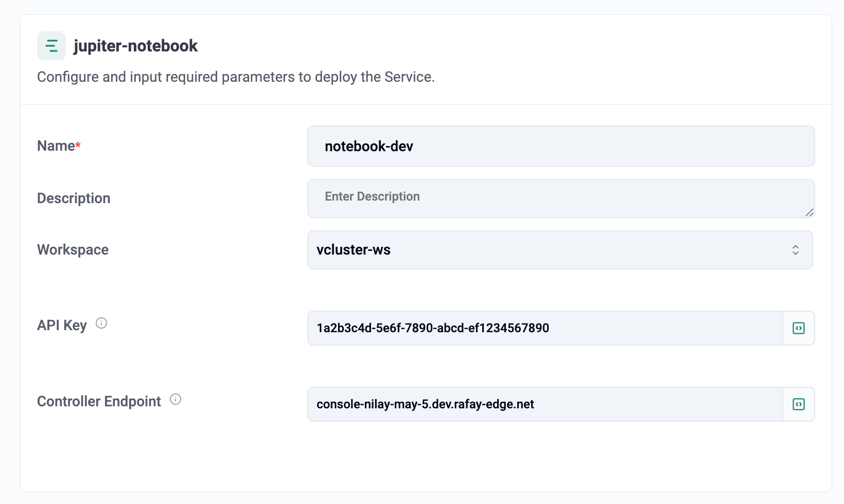Screen dimensions: 844x504
Task: Click the API Key label text
Action: (62, 326)
